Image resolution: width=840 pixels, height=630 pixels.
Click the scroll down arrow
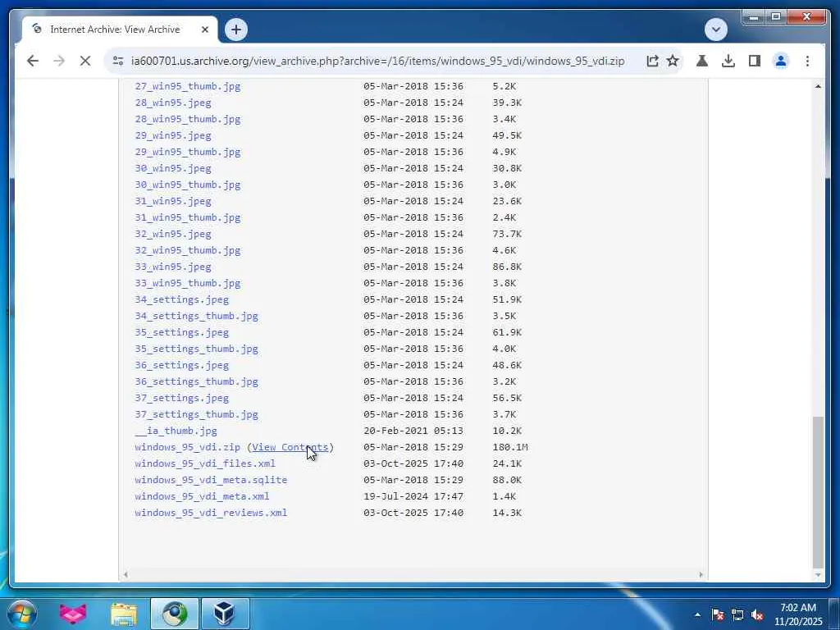[818, 575]
